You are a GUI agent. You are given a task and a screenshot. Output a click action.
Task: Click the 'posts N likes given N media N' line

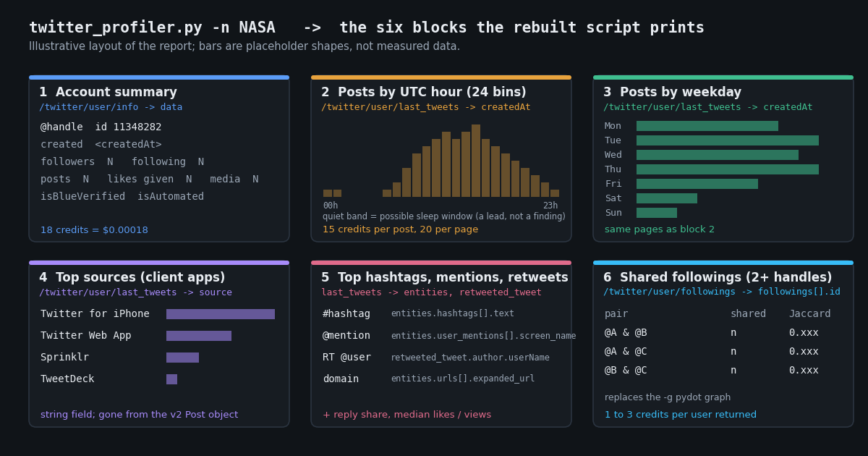click(x=149, y=179)
